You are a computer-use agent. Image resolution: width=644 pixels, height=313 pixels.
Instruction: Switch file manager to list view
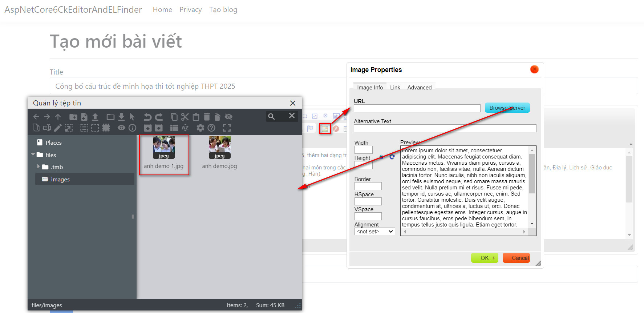[174, 128]
